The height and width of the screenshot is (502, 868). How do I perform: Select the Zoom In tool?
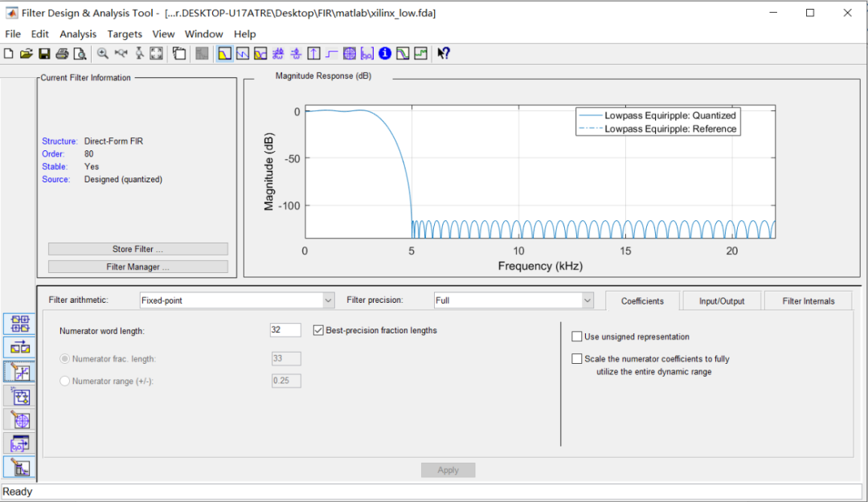103,54
